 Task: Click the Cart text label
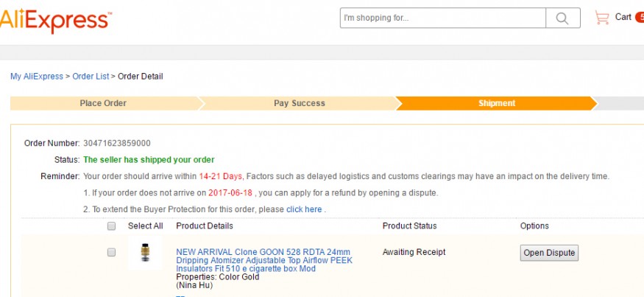click(x=623, y=17)
